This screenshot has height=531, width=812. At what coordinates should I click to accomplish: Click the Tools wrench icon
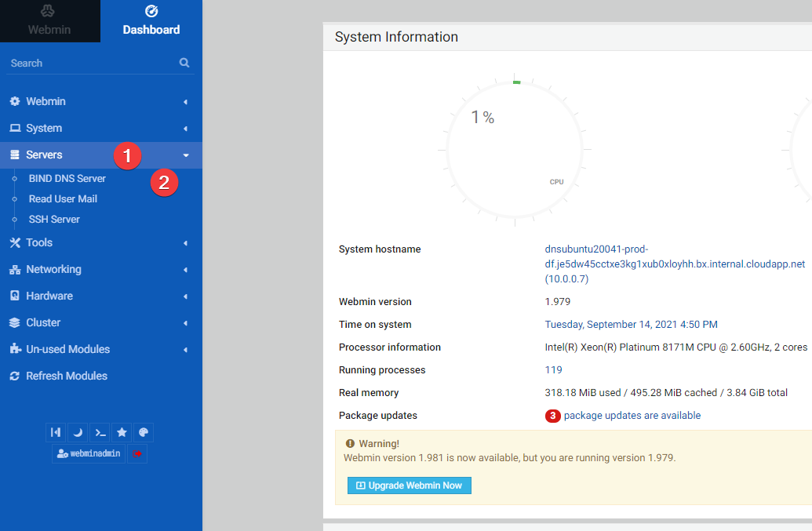click(15, 242)
